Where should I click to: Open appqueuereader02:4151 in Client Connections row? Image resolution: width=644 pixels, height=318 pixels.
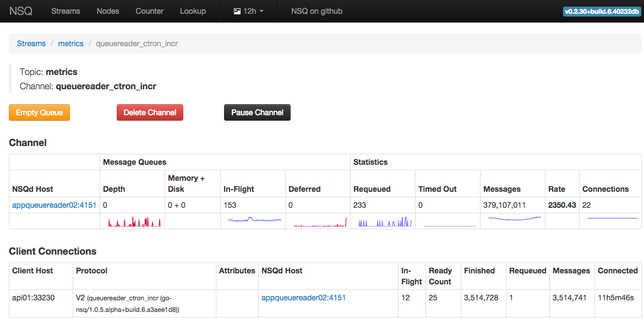[x=303, y=298]
